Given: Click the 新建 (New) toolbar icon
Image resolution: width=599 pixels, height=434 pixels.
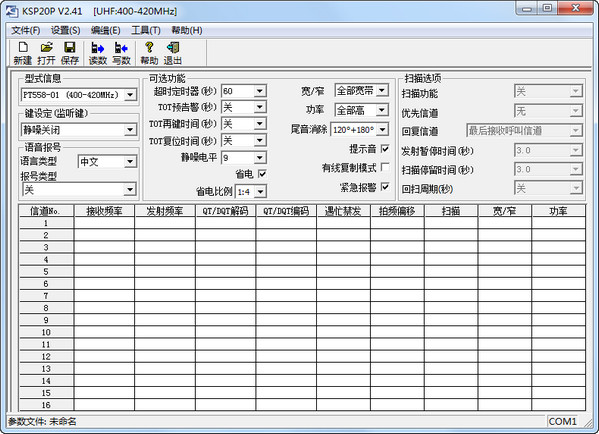Looking at the screenshot, I should 23,53.
